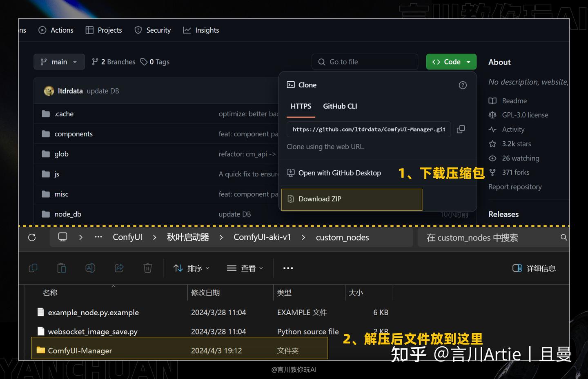Click Report repository
Screen dimensions: 588x379
pos(515,187)
